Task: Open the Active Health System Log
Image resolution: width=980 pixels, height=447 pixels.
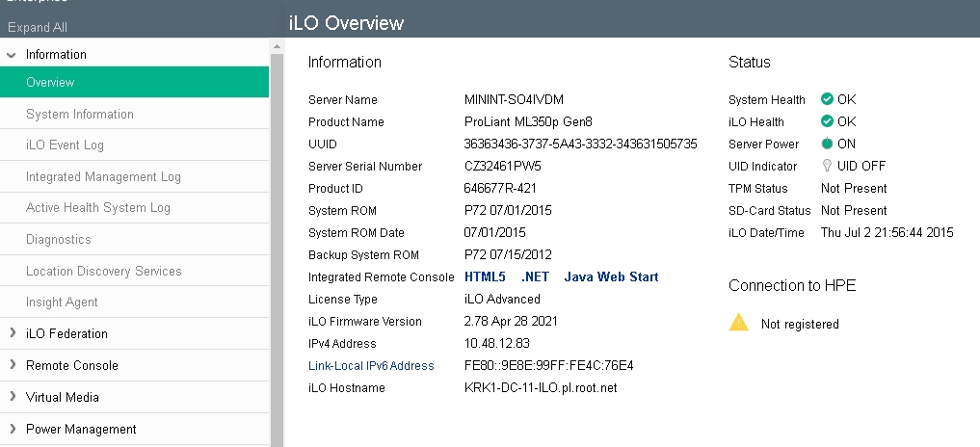Action: [x=134, y=207]
